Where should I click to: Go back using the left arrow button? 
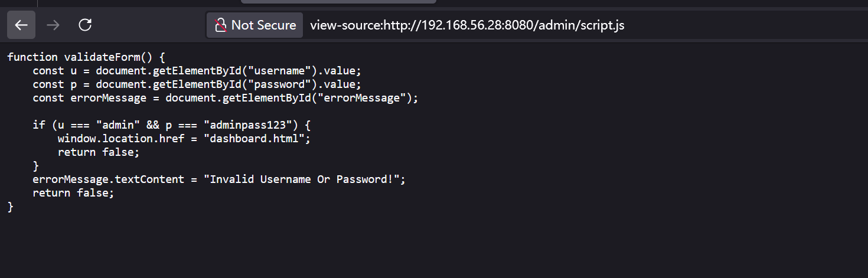coord(21,25)
